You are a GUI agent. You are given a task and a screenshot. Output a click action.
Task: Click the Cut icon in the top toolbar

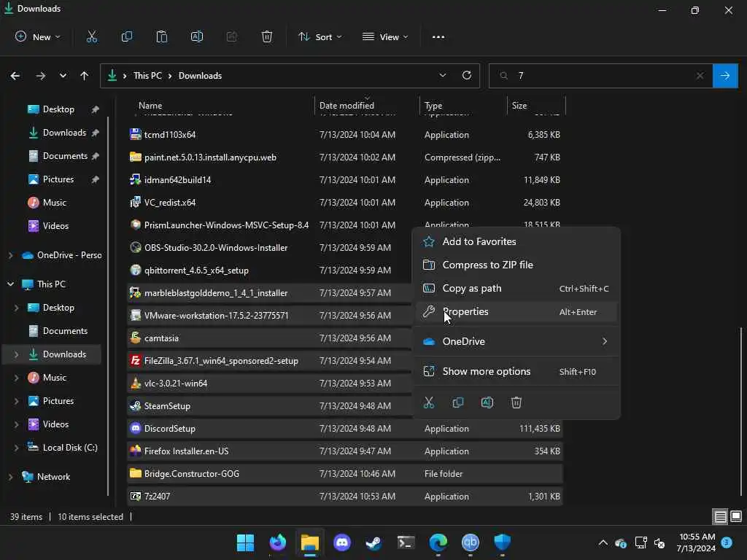[x=92, y=36]
